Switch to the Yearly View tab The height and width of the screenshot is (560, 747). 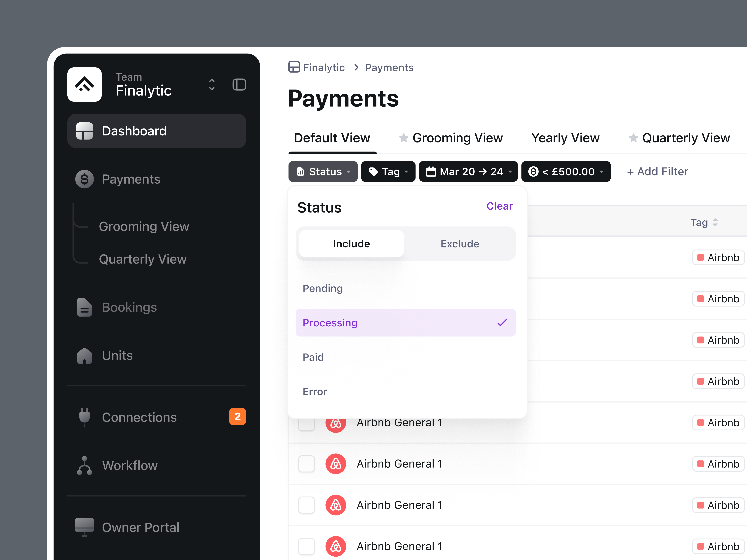pos(565,138)
